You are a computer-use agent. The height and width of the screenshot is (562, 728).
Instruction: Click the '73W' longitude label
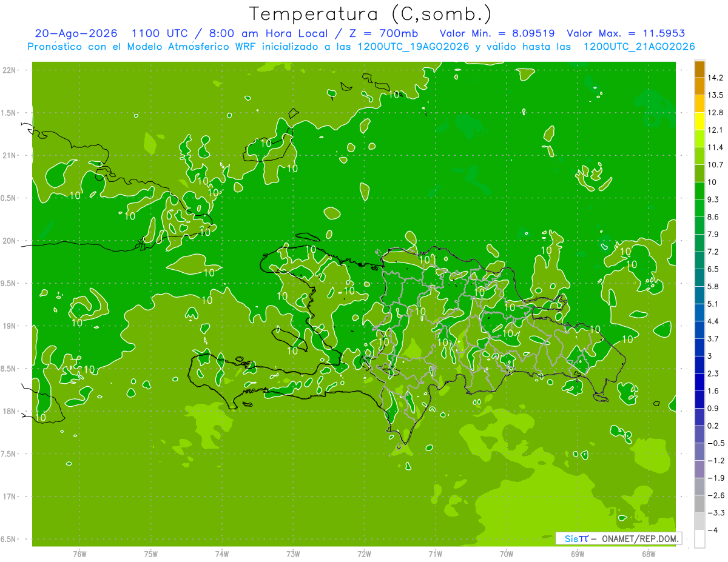point(293,554)
